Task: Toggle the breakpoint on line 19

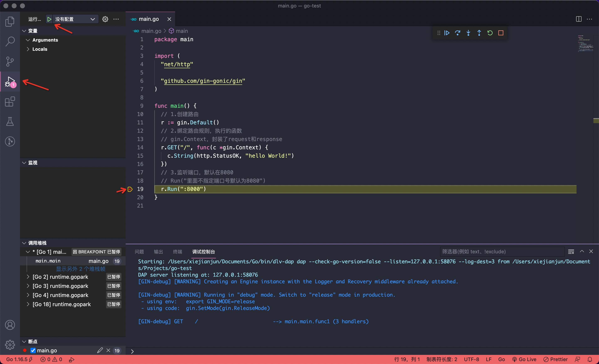Action: [x=130, y=189]
